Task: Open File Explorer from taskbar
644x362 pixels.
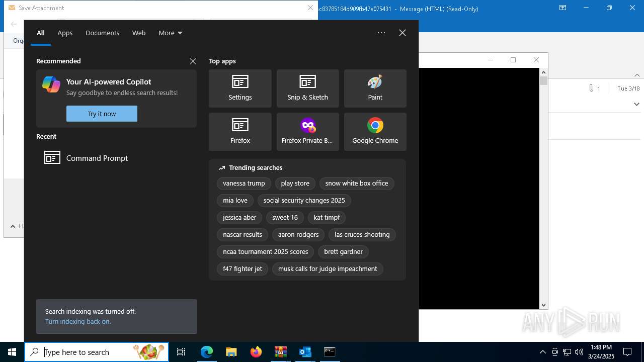Action: tap(231, 352)
